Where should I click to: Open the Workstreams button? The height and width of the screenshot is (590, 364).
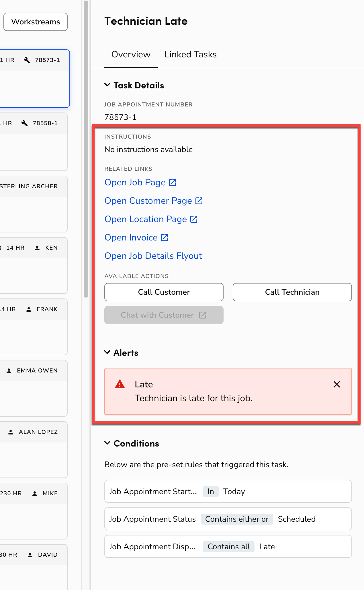pyautogui.click(x=36, y=22)
